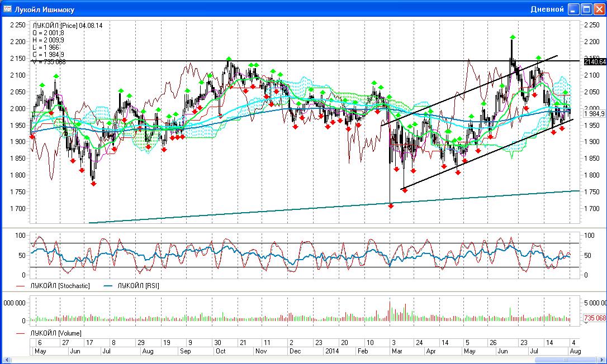Screen dimensions: 607x364
Task: Click the Apr month label on time axis
Action: [x=431, y=351]
